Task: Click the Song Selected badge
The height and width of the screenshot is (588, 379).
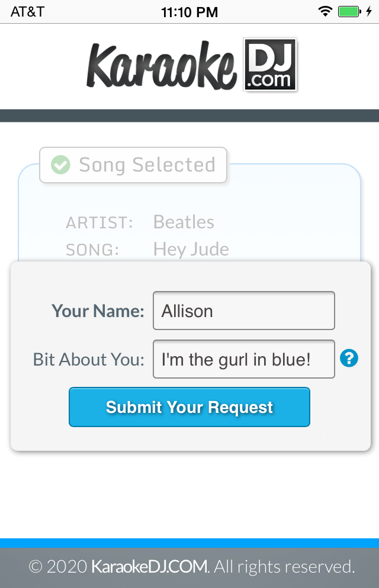Action: pyautogui.click(x=133, y=165)
